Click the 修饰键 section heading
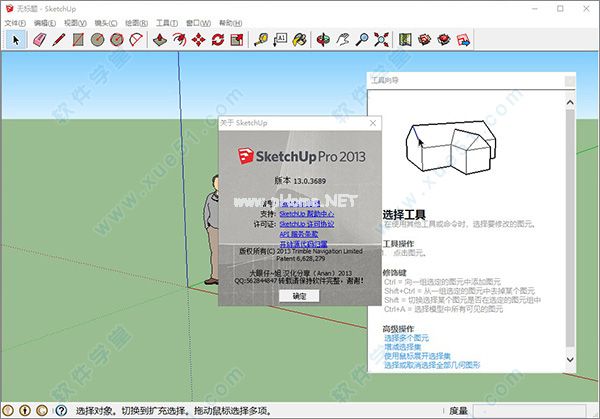The height and width of the screenshot is (419, 600). (394, 272)
